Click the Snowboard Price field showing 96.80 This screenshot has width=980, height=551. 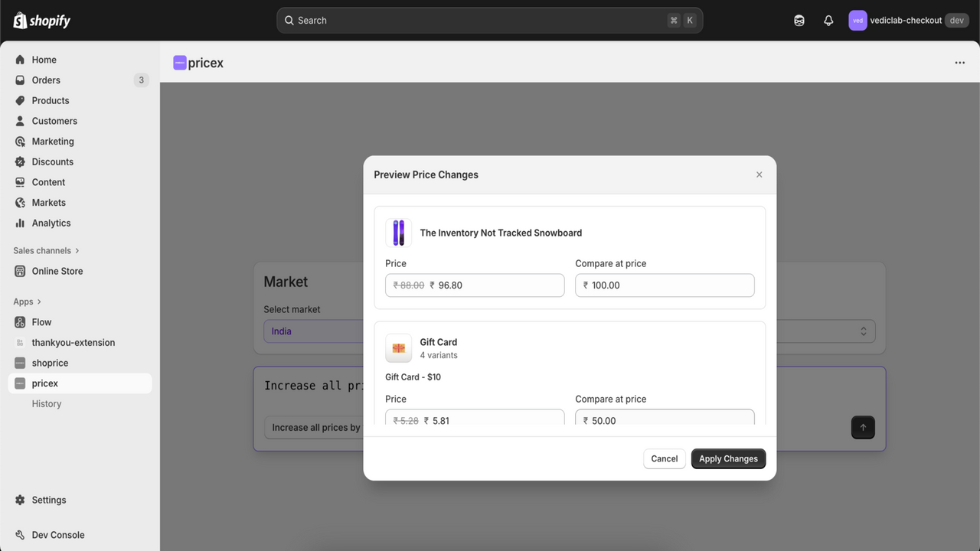(475, 285)
